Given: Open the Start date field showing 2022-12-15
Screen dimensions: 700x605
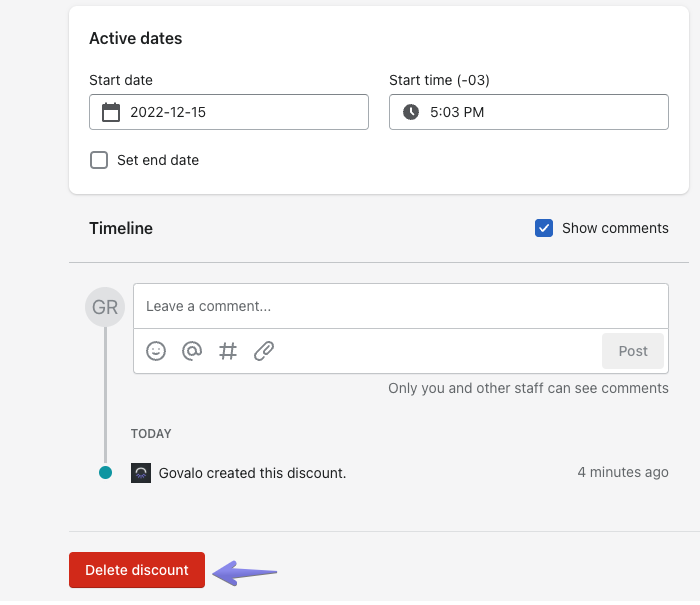Looking at the screenshot, I should [x=240, y=112].
